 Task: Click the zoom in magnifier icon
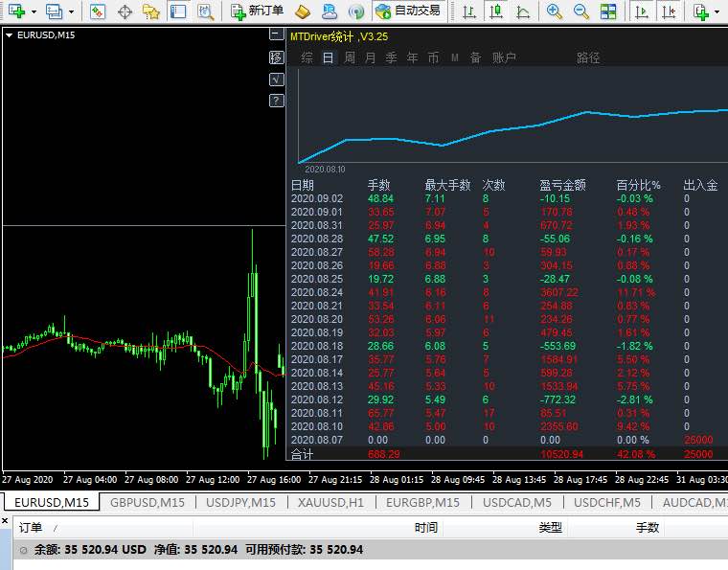(554, 11)
